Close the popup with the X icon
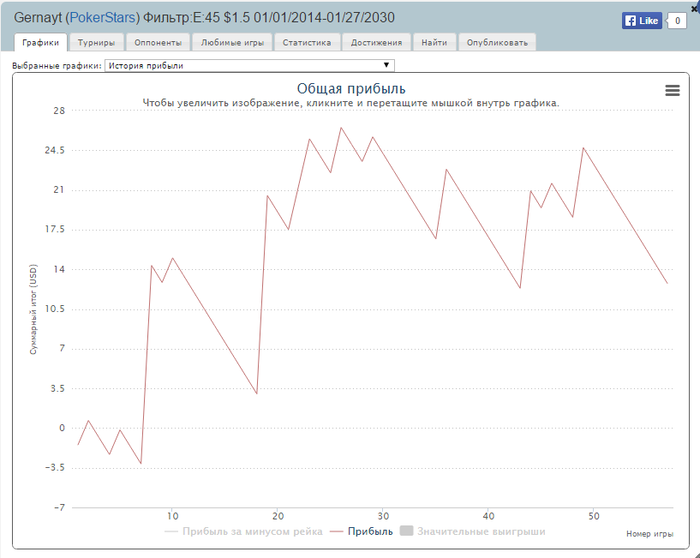The height and width of the screenshot is (558, 700). pyautogui.click(x=696, y=8)
